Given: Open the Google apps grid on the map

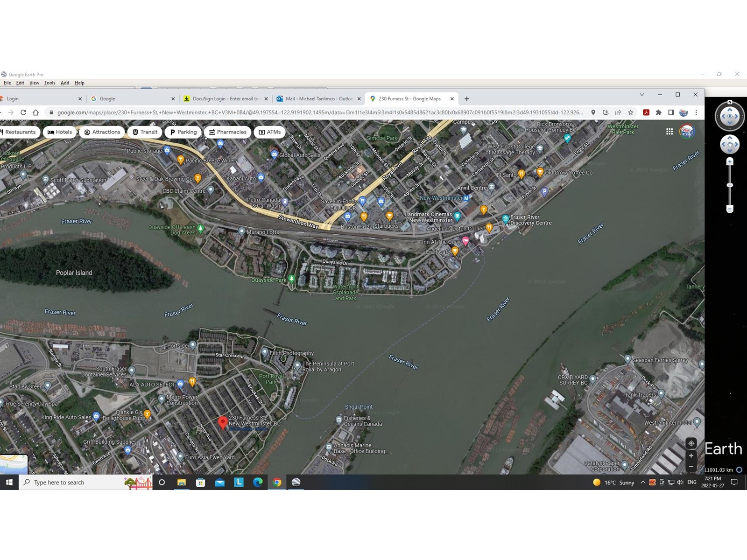Looking at the screenshot, I should coord(669,132).
